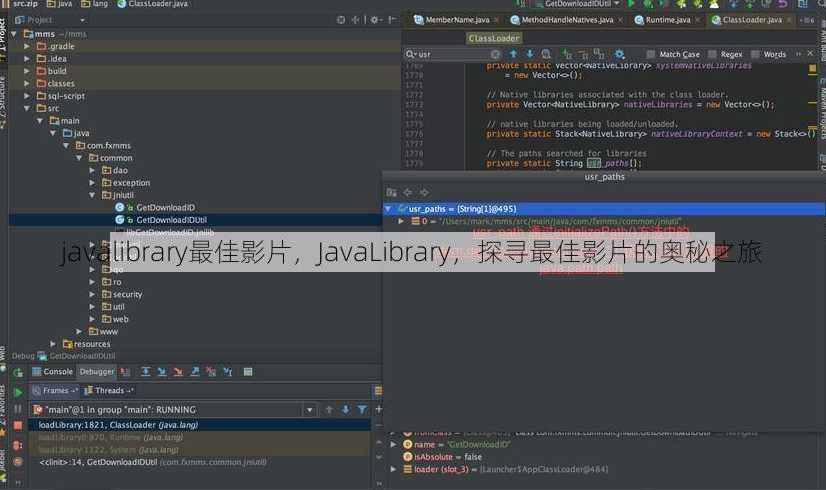Image resolution: width=826 pixels, height=490 pixels.
Task: Close the find bar X button
Action: click(811, 54)
